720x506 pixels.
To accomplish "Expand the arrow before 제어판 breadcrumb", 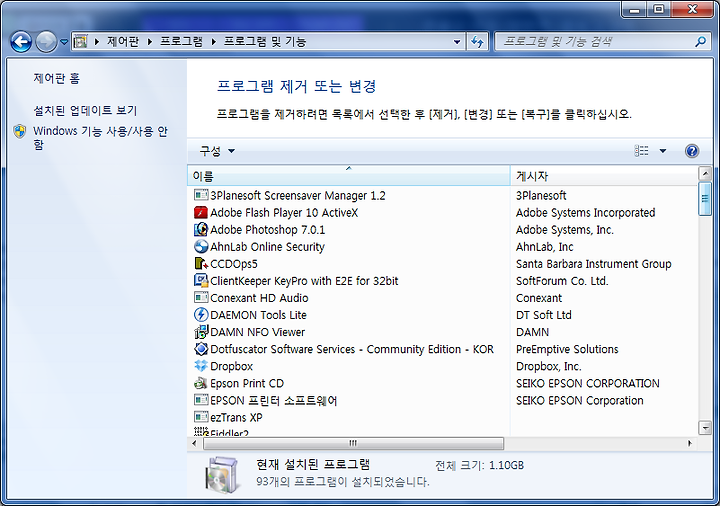I will [97, 42].
